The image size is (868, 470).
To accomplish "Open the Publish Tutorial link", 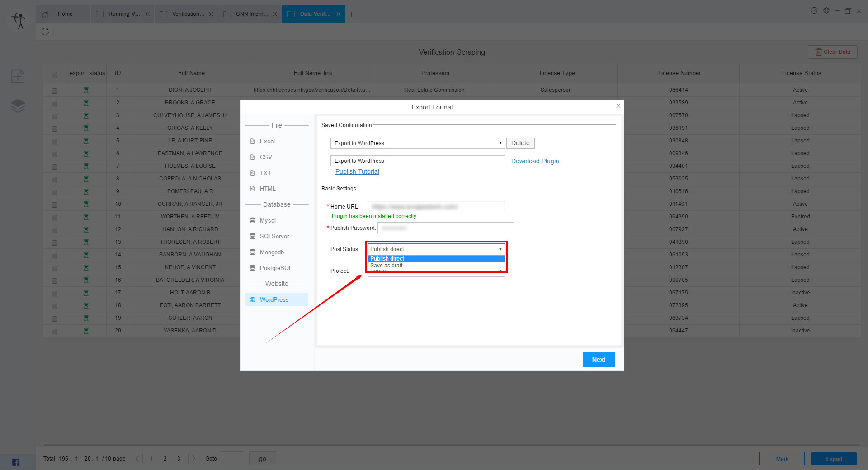I will (357, 171).
